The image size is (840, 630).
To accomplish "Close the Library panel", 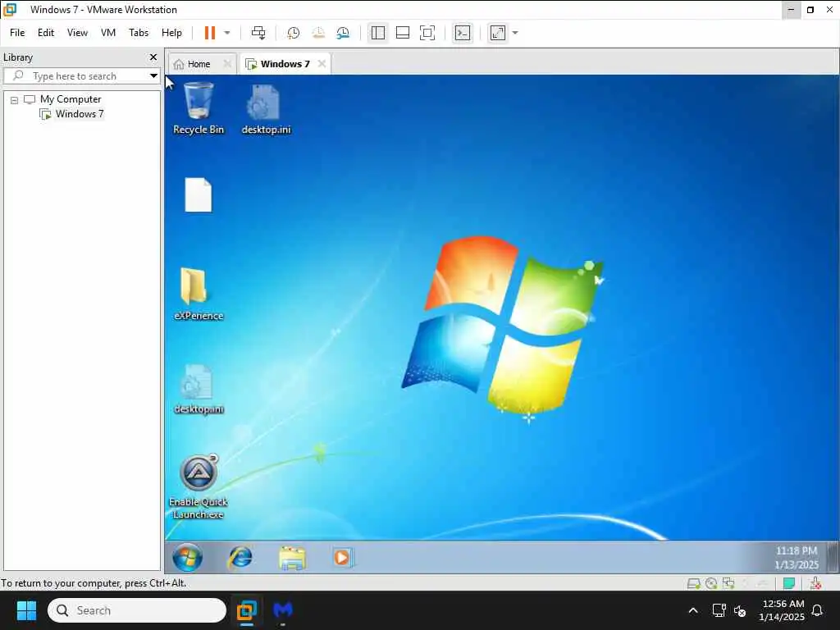I will pyautogui.click(x=153, y=57).
